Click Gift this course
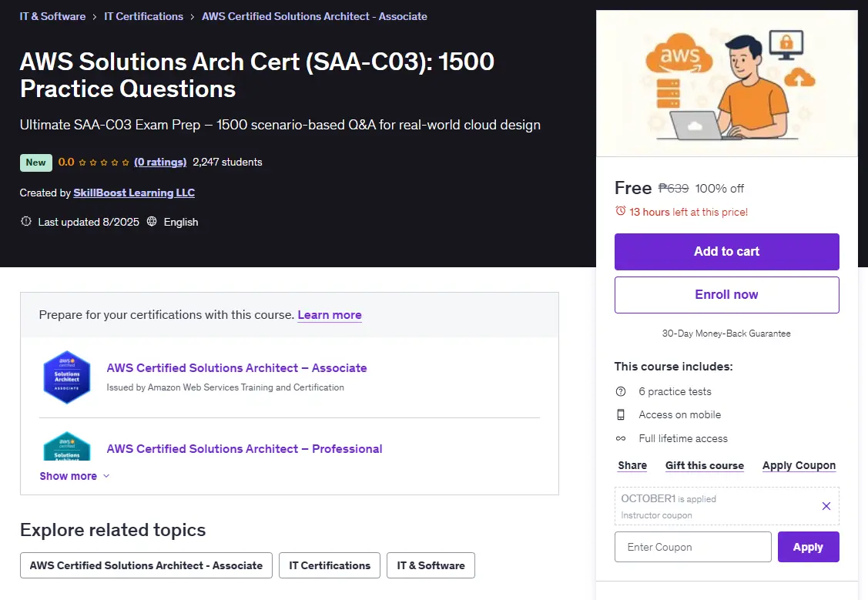This screenshot has width=868, height=600. point(704,465)
